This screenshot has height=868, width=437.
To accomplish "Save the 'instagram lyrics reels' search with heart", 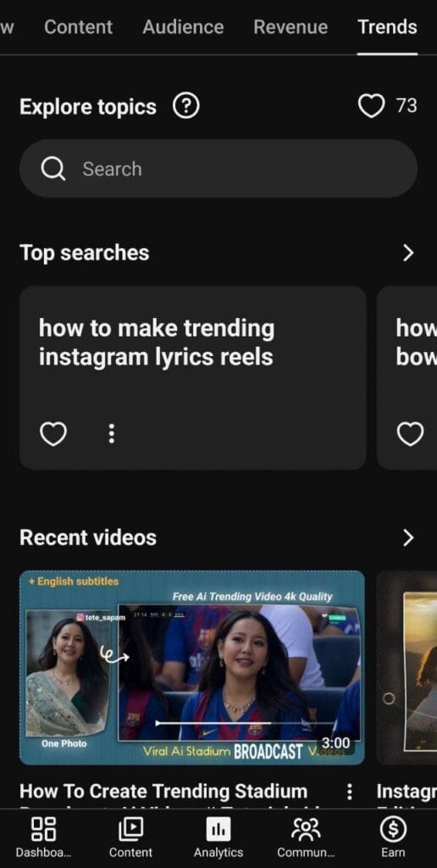I will coord(53,433).
